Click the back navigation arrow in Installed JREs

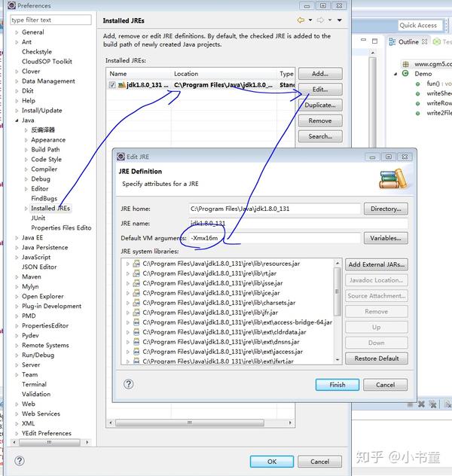coord(301,20)
